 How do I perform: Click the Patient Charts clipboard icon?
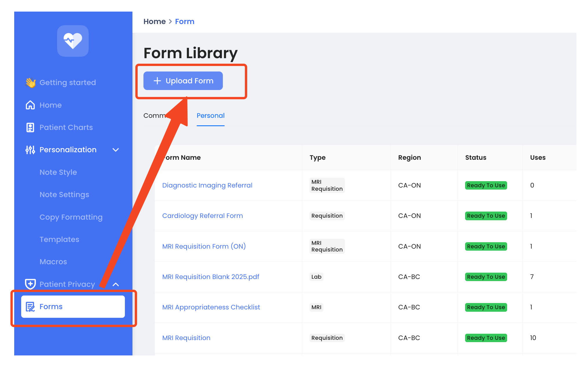(x=30, y=127)
